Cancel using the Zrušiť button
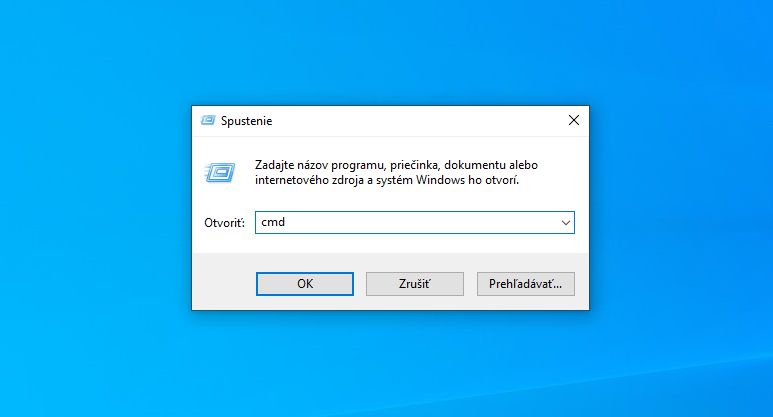 point(415,284)
